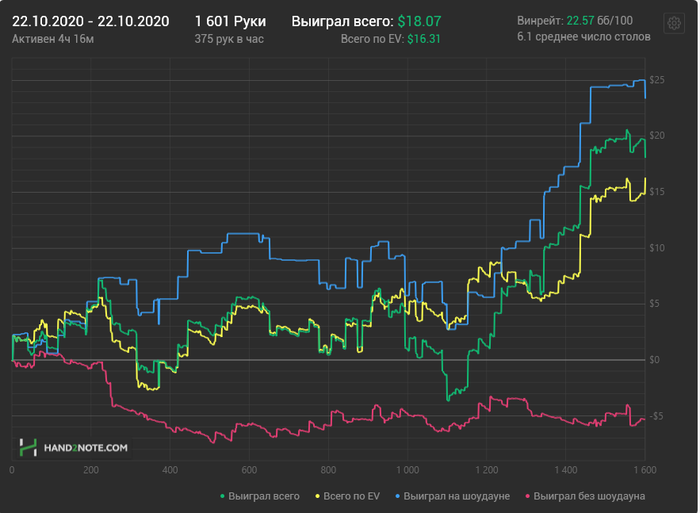
Task: Click the $10 y-axis label
Action: tap(657, 248)
